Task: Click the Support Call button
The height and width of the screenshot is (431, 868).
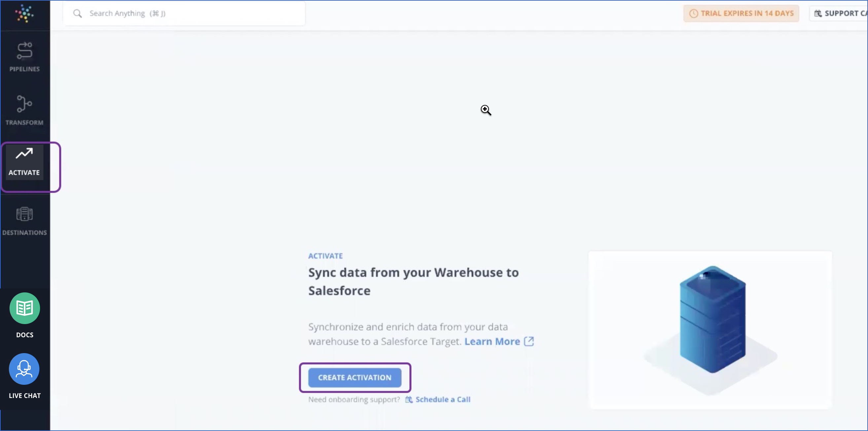Action: point(839,14)
